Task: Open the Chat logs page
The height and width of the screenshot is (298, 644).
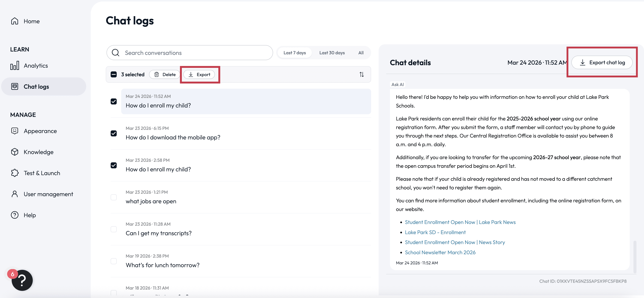Action: [44, 87]
